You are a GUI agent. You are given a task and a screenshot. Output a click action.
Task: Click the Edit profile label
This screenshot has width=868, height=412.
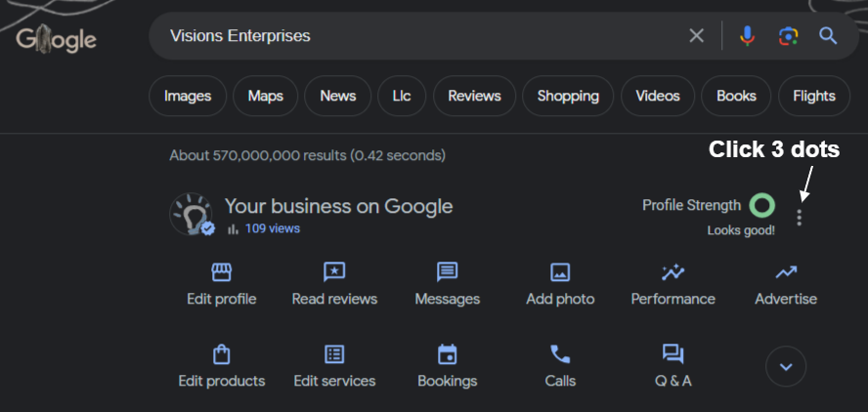click(222, 299)
